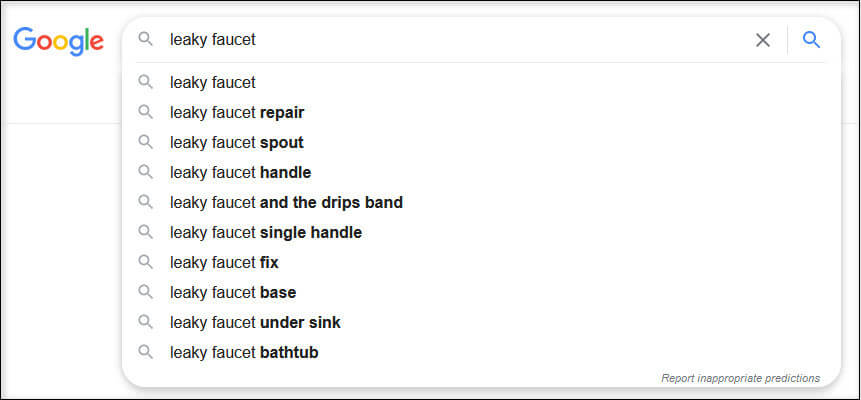The width and height of the screenshot is (861, 400).
Task: Click the gray magnifier inside search field
Action: pos(146,39)
